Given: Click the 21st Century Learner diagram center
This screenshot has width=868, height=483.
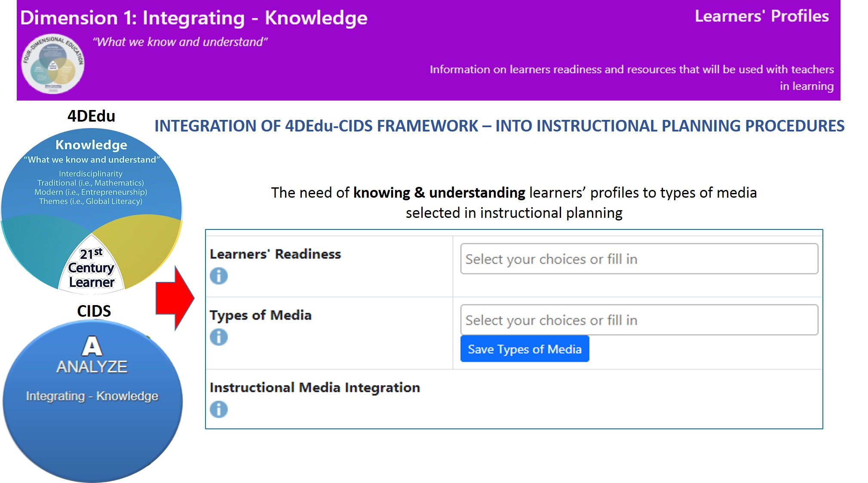Looking at the screenshot, I should click(x=92, y=268).
